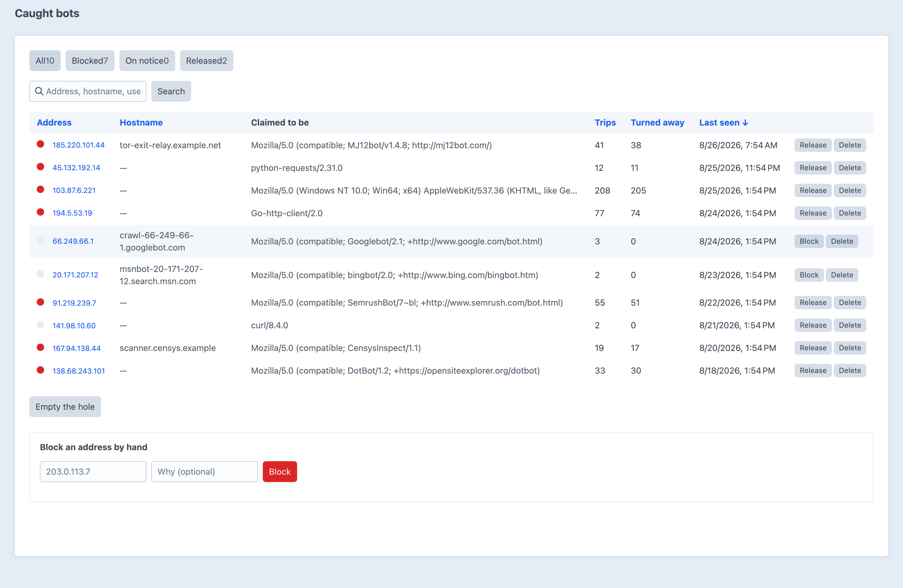903x588 pixels.
Task: Block the Googlebot 66.249.66.1 address
Action: [x=809, y=241]
